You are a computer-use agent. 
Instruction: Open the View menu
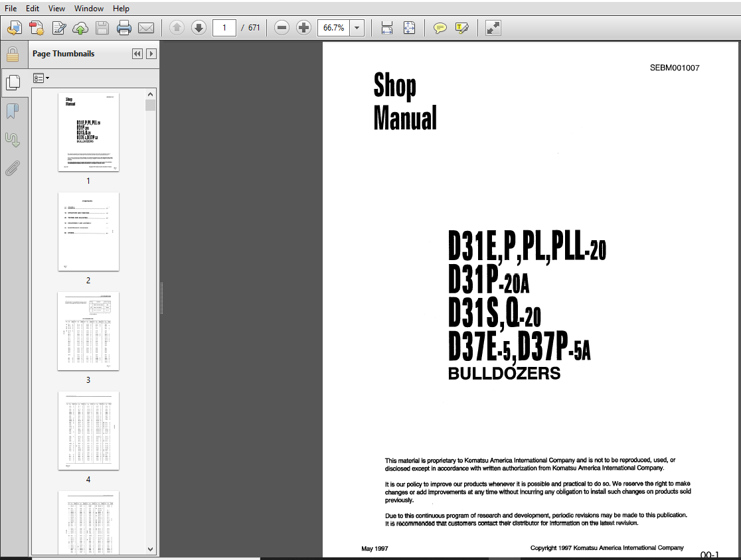56,9
